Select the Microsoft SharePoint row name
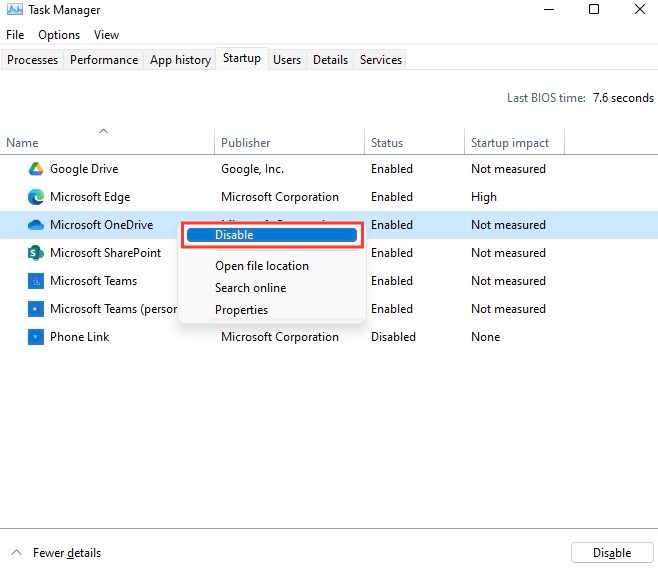Image resolution: width=658 pixels, height=572 pixels. (105, 253)
